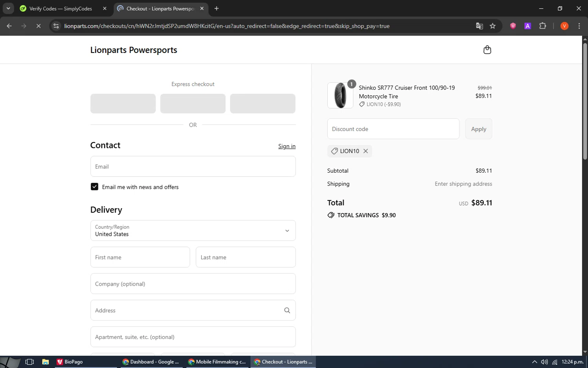Go forward in browser history
Image resolution: width=588 pixels, height=368 pixels.
pyautogui.click(x=24, y=26)
